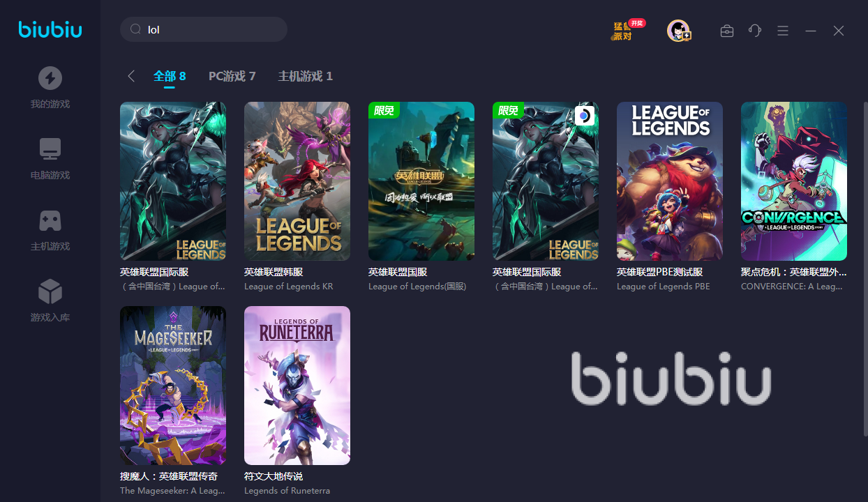This screenshot has height=502, width=868.
Task: Switch to the PC游戏 7 tab
Action: [232, 76]
